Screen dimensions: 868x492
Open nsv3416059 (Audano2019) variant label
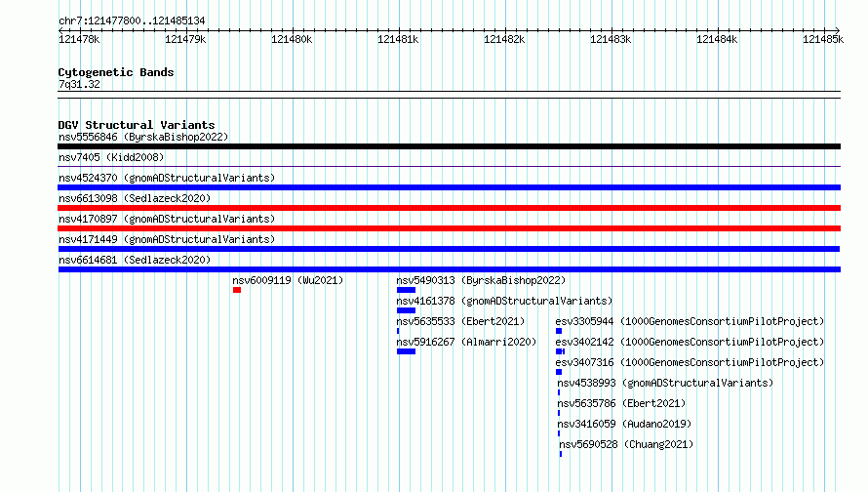coord(624,424)
